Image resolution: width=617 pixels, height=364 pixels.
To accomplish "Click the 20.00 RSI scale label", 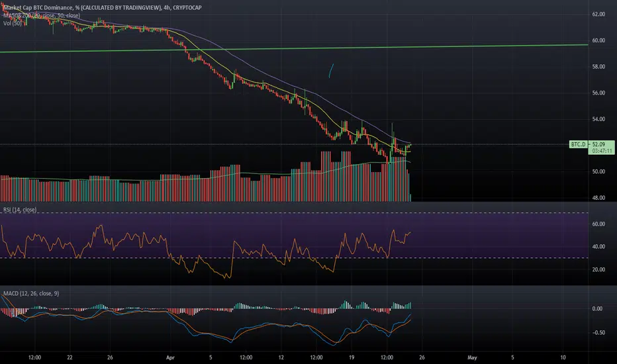I will (598, 269).
